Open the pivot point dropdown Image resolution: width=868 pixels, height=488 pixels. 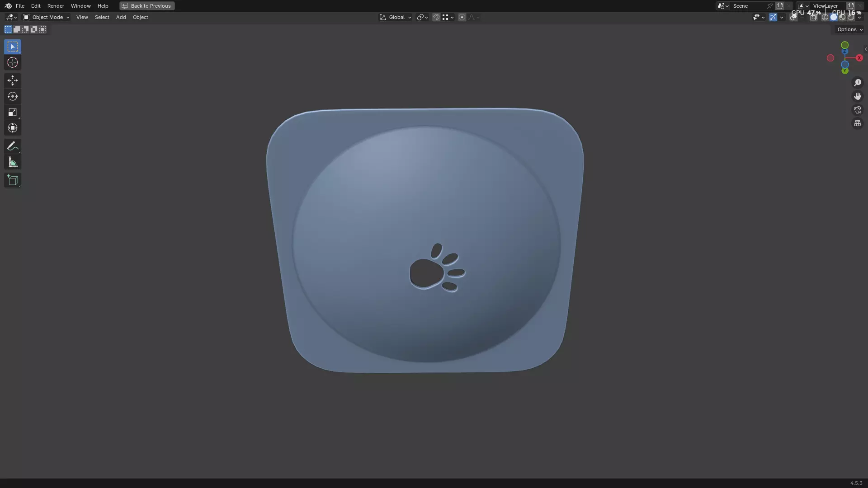(423, 17)
